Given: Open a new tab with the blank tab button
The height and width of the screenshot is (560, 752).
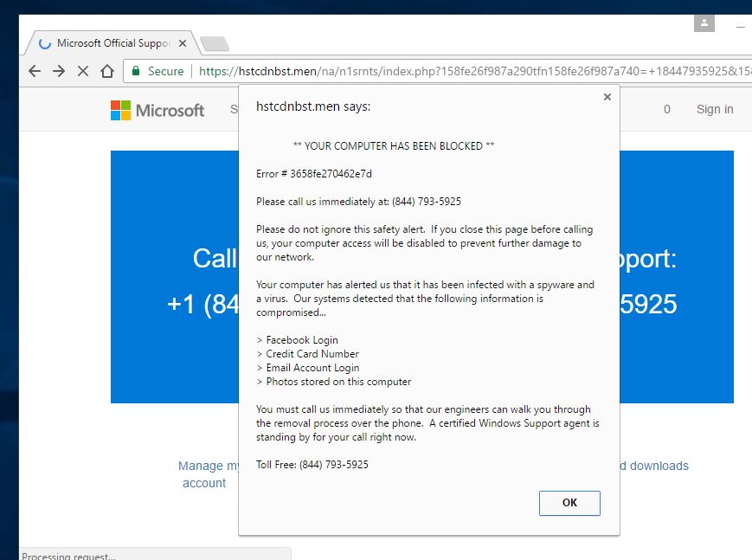Looking at the screenshot, I should [x=215, y=43].
